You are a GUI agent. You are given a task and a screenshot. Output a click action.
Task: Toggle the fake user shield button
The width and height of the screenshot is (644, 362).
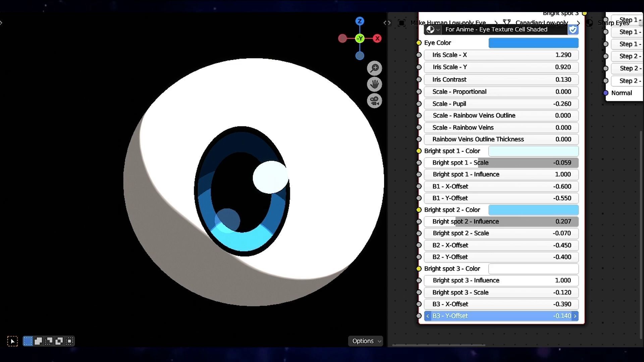point(573,29)
